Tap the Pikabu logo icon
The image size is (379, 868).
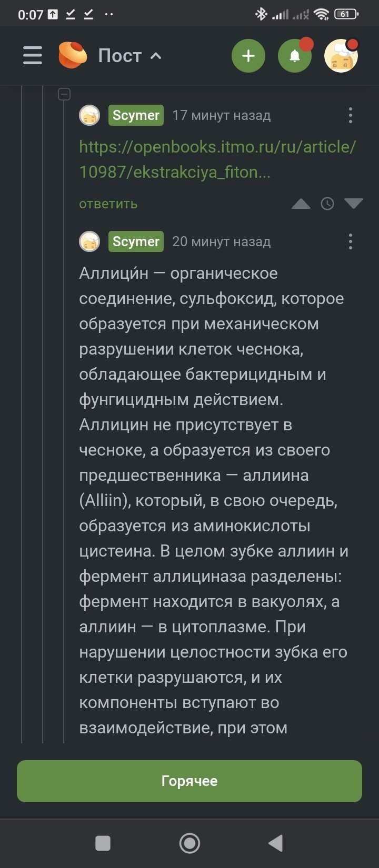tap(73, 55)
